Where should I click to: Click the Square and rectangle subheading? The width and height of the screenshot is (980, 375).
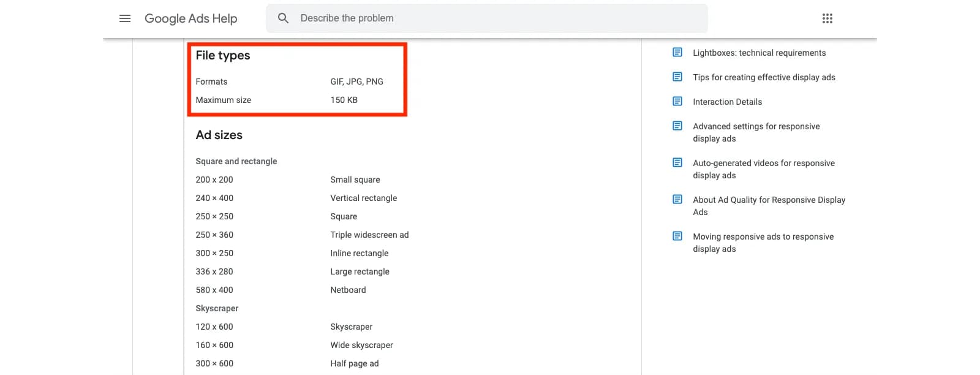(236, 161)
